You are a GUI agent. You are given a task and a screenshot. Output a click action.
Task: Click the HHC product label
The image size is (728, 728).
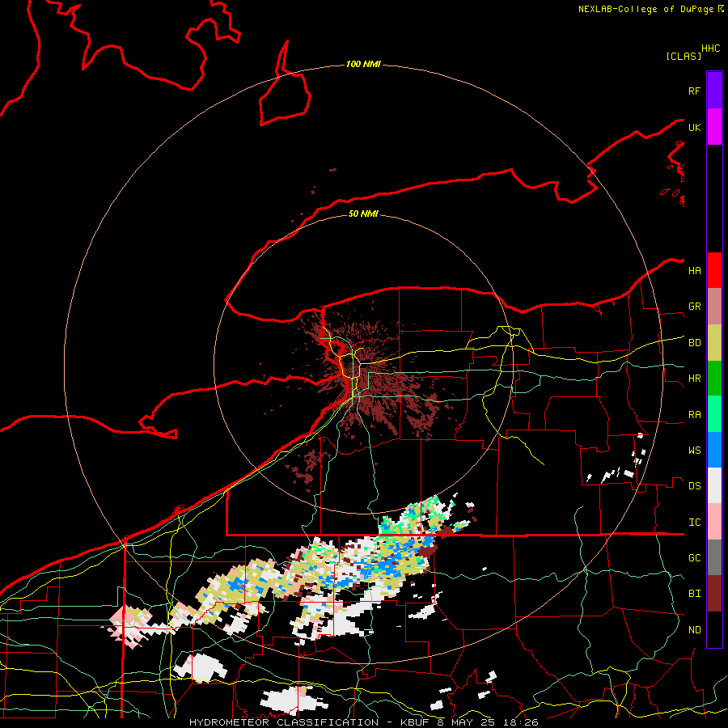click(x=710, y=49)
